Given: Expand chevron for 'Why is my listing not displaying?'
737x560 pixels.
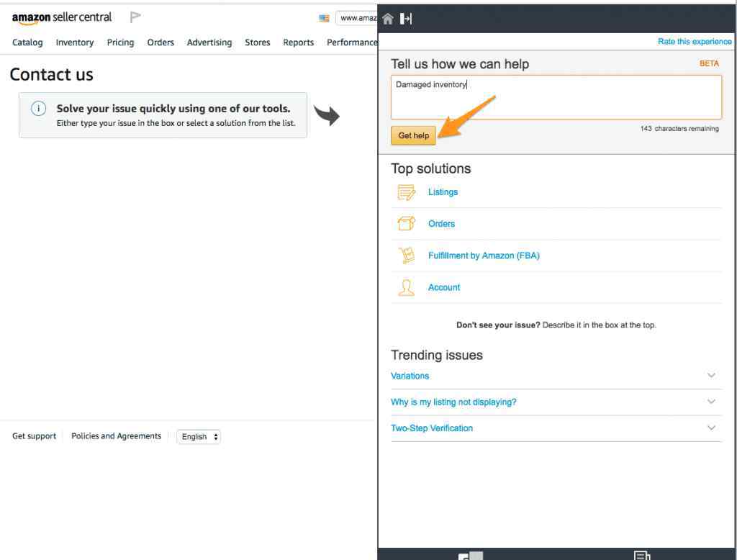Looking at the screenshot, I should (x=711, y=402).
